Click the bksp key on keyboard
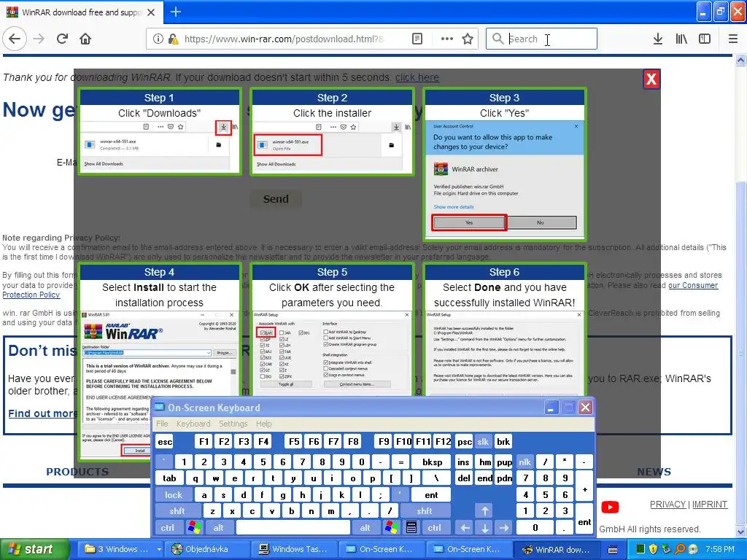Screen dimensions: 747x560 tap(432, 462)
